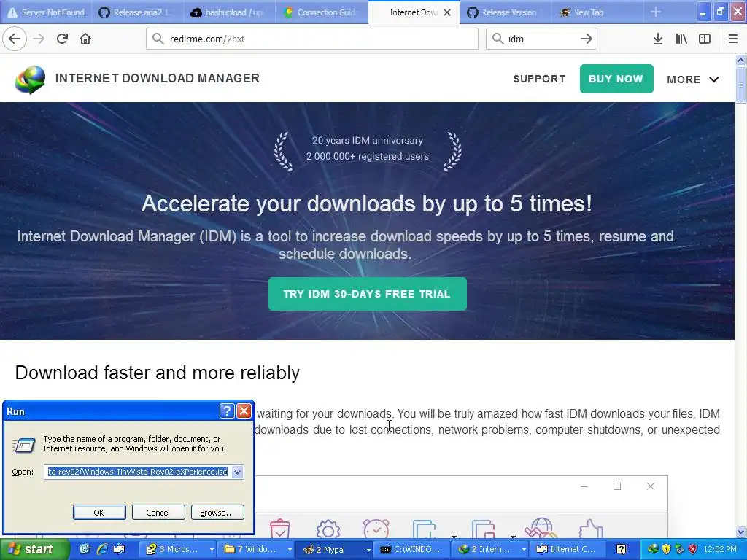Click page scrollbar down arrow
Viewport: 747px width, 560px height.
pos(740,532)
